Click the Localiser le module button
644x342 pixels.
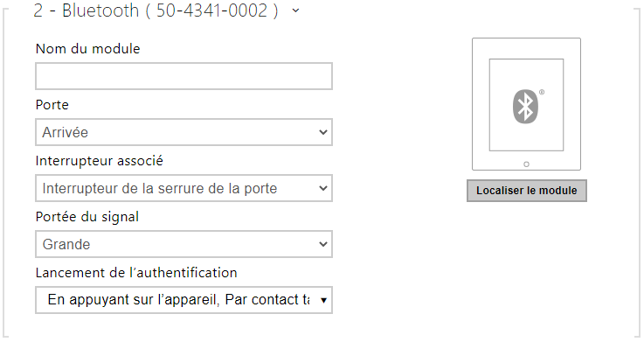pos(527,191)
